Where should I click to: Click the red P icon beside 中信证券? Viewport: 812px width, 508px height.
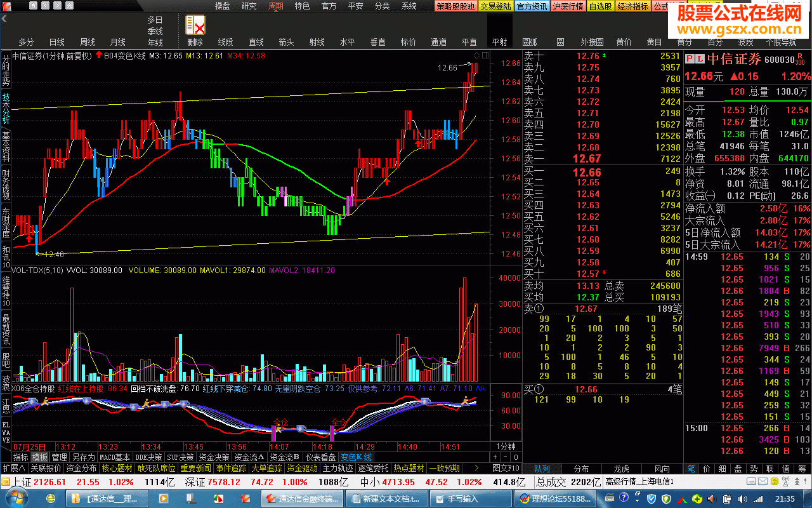point(691,59)
